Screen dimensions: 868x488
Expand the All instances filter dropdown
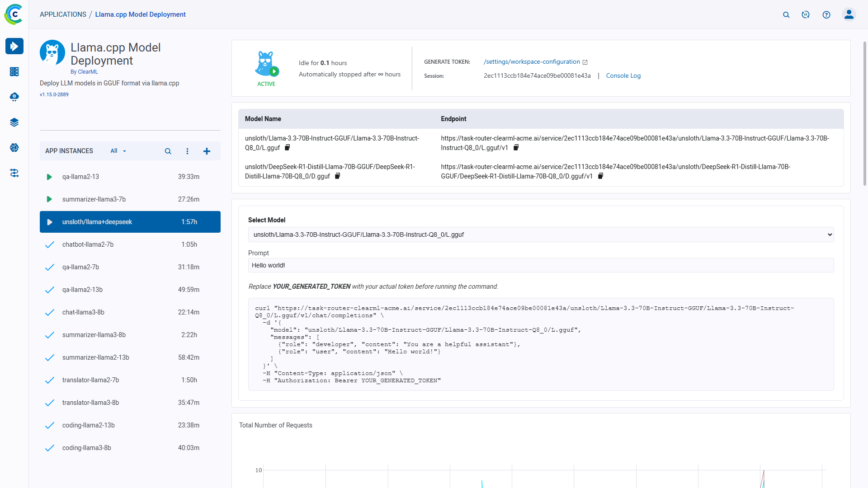coord(118,151)
